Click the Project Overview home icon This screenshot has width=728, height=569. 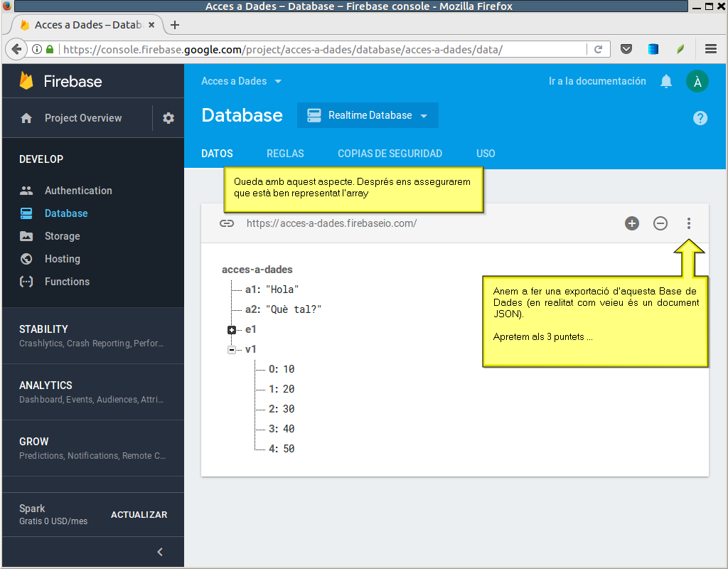(x=26, y=118)
